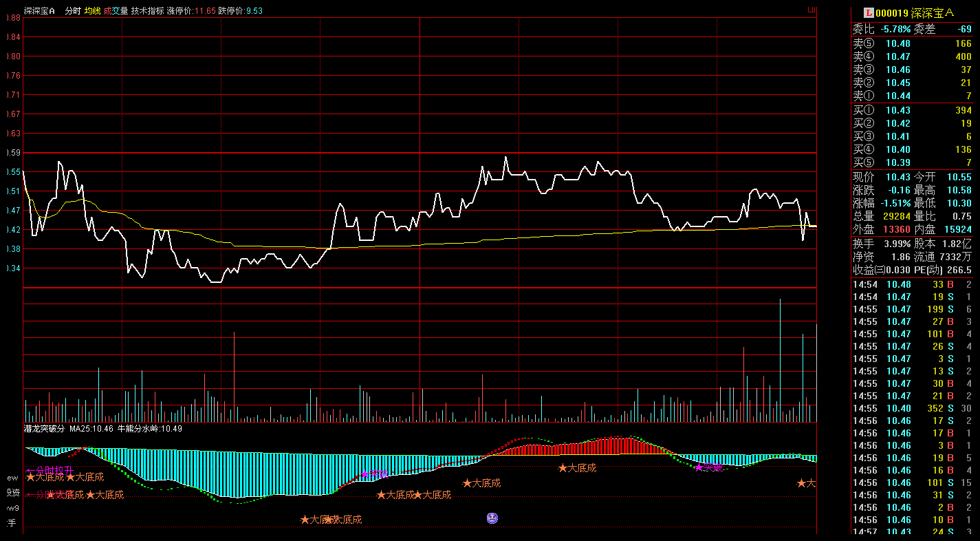Open the 技术指标 technical indicators menu

pos(147,11)
